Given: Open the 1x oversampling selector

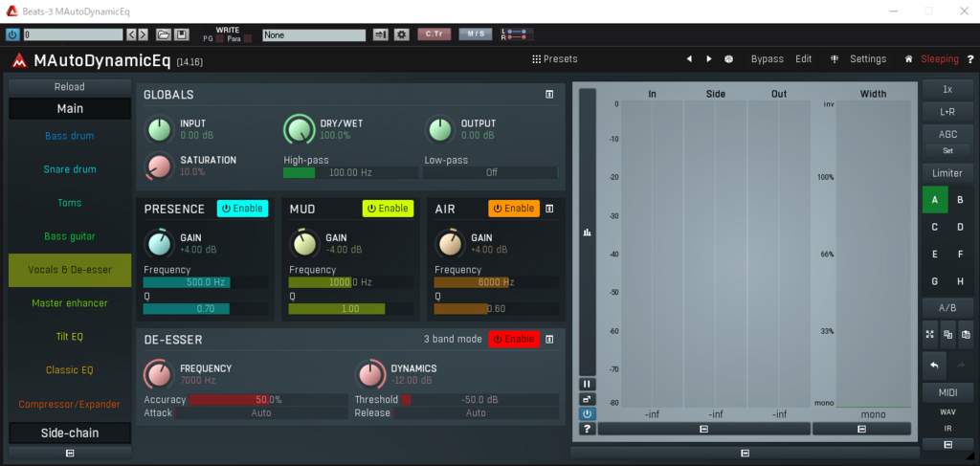Looking at the screenshot, I should [947, 89].
